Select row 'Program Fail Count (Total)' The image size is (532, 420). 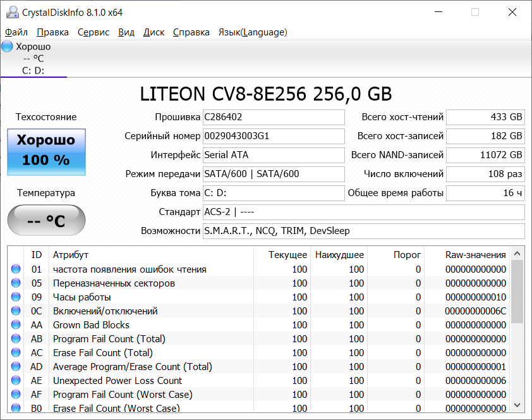coord(259,339)
